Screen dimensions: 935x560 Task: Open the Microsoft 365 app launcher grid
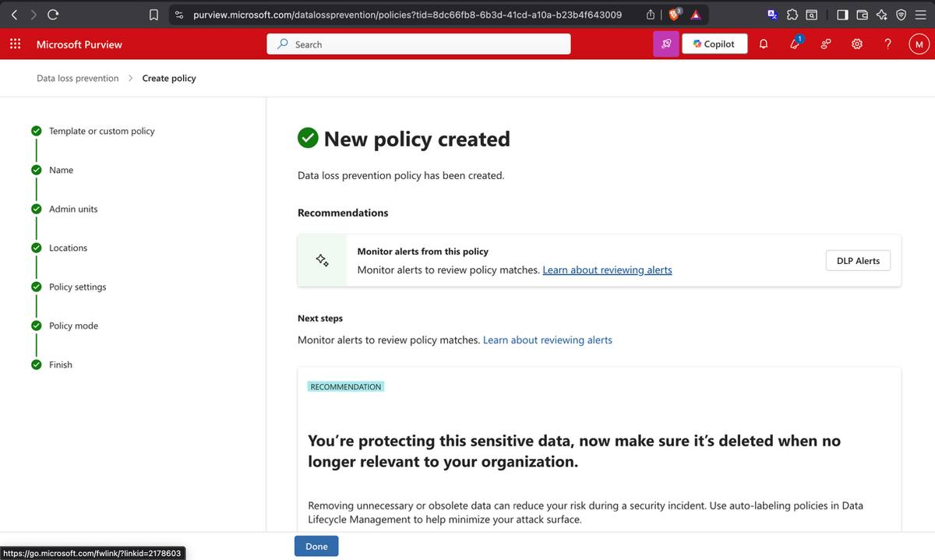[15, 44]
